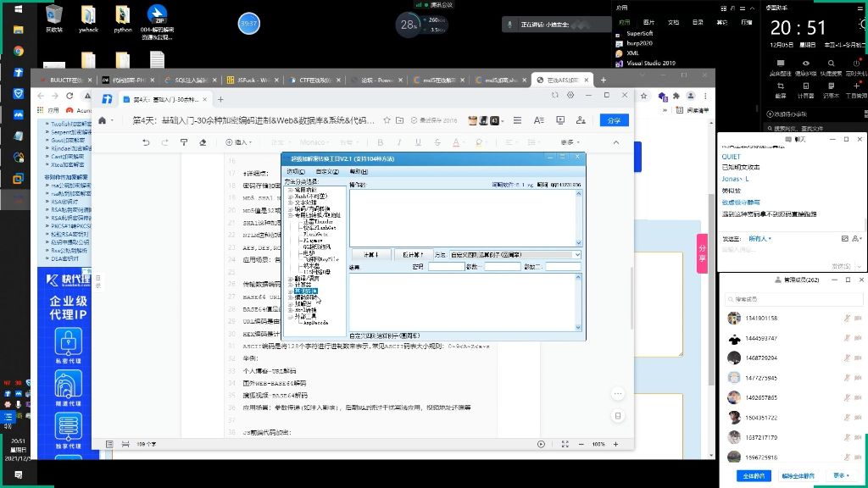Collapse the document toolbar with chevron
The image size is (868, 488).
tap(616, 142)
